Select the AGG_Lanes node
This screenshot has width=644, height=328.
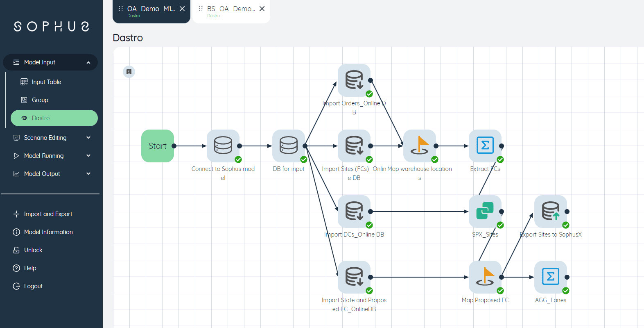point(550,277)
